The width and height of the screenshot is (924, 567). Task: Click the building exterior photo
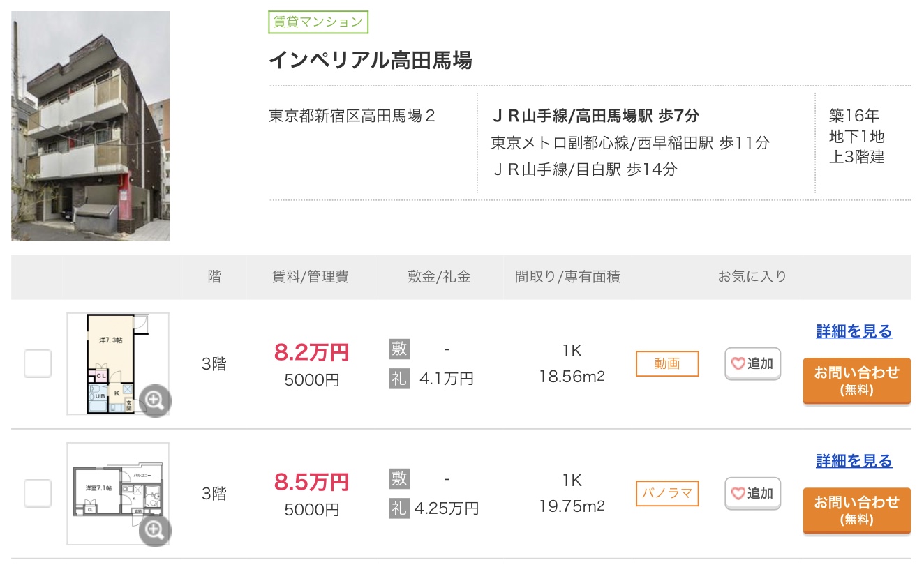(x=90, y=126)
